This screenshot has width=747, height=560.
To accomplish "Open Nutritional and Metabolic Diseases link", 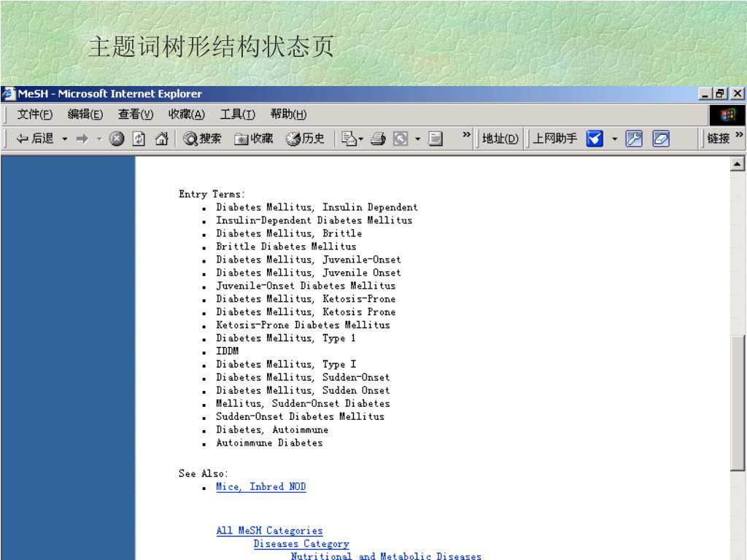I will point(386,556).
